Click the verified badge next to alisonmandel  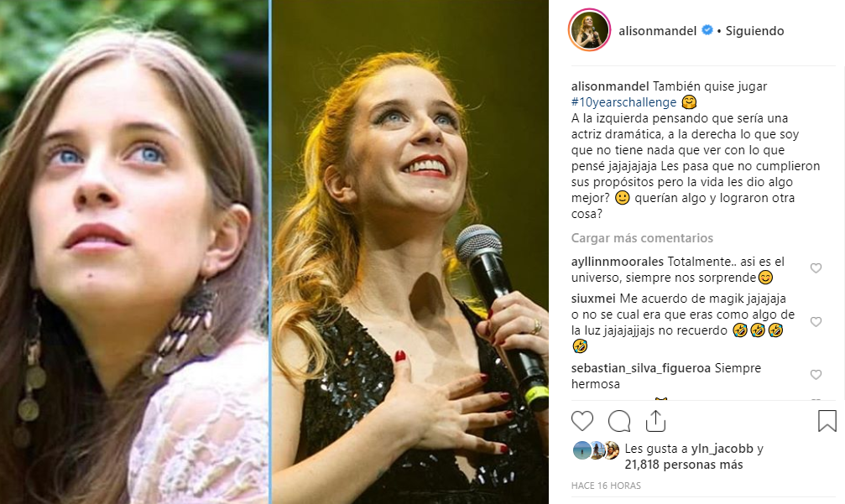pyautogui.click(x=707, y=31)
